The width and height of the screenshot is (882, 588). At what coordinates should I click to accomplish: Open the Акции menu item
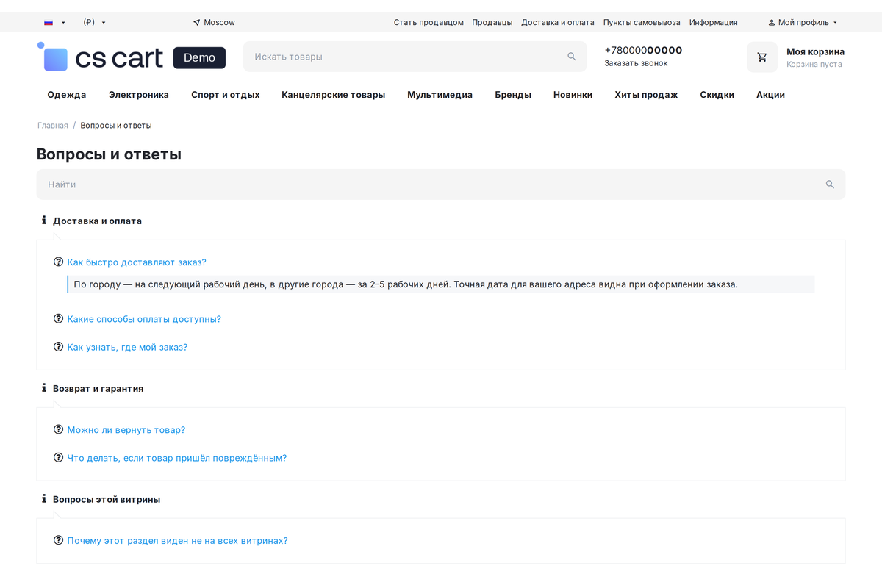[x=770, y=95]
